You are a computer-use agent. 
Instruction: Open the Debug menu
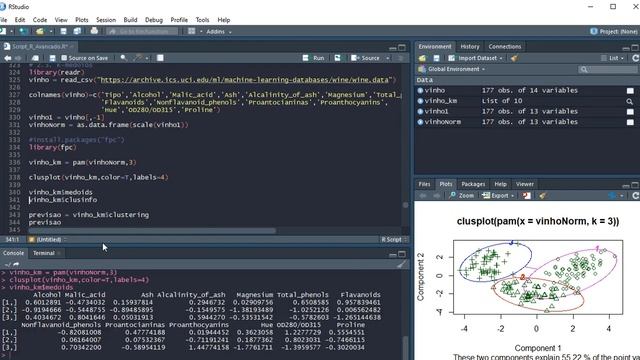pos(154,20)
